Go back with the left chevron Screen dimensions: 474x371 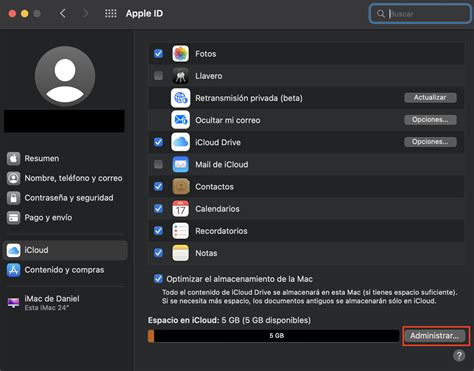pos(63,13)
